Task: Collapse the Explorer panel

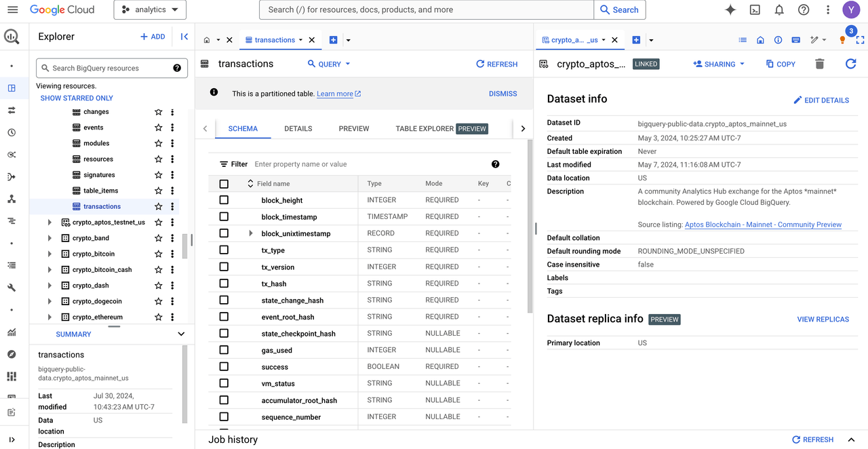Action: coord(184,37)
